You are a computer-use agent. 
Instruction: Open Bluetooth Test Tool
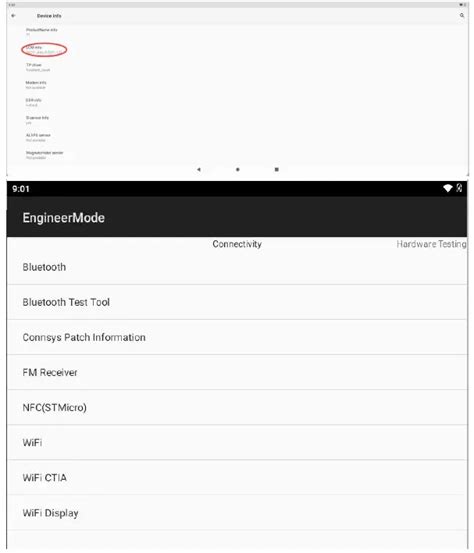coord(237,302)
